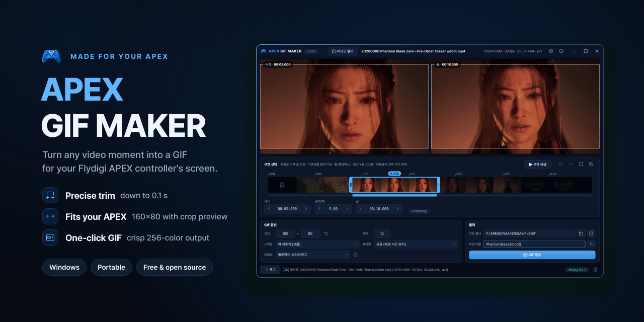Decrease the 길이(초) length with the left arrow
Viewport: 644px width, 322px height.
coord(319,209)
